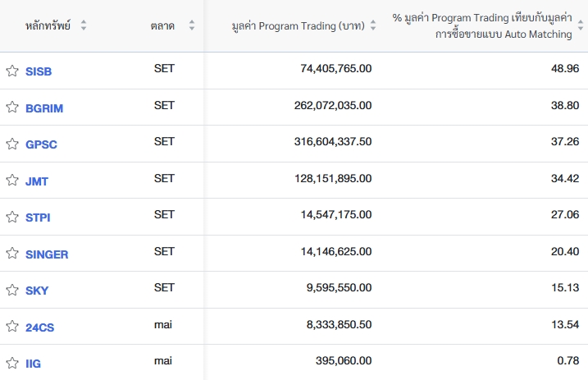Open the JMT symbol link

click(37, 181)
